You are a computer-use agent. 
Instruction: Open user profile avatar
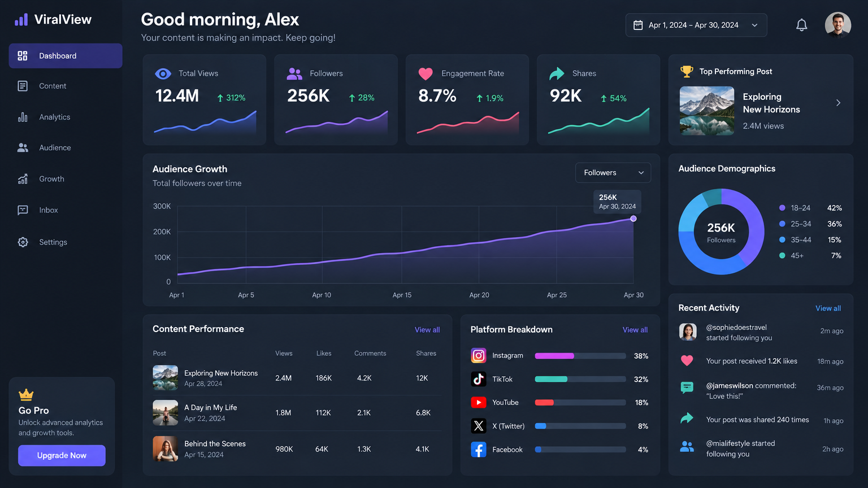pyautogui.click(x=838, y=25)
